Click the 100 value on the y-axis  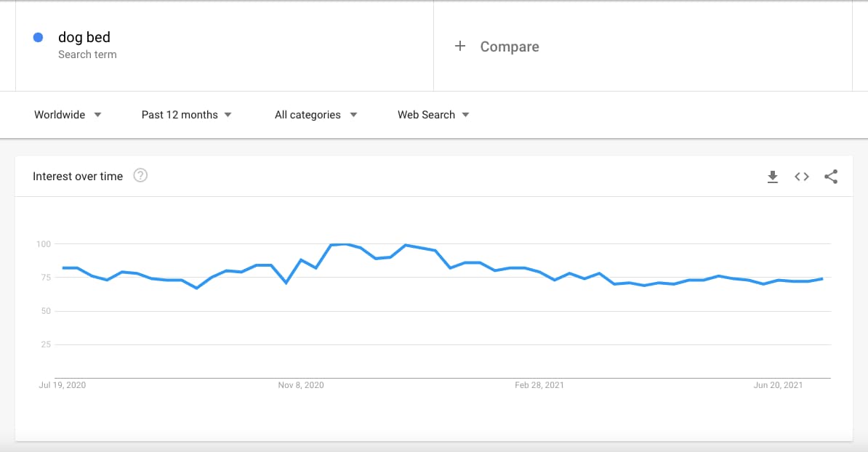click(43, 244)
